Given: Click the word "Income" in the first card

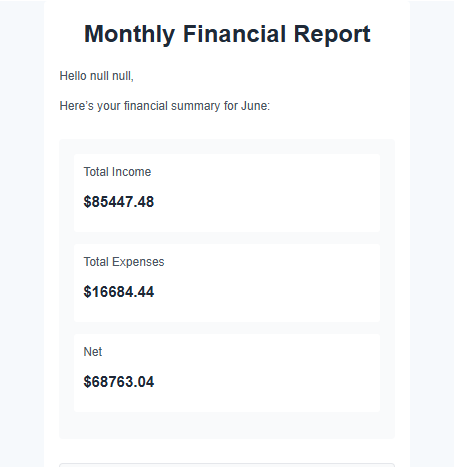Looking at the screenshot, I should point(132,172).
